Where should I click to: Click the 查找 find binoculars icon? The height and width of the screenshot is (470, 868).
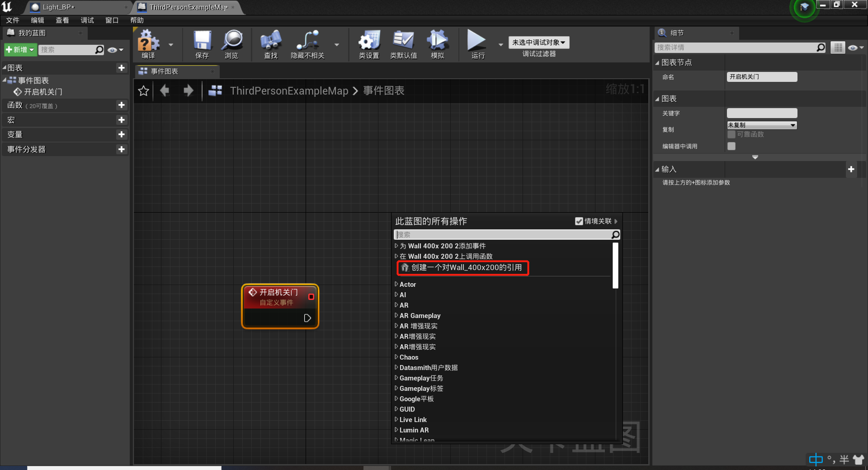(271, 44)
